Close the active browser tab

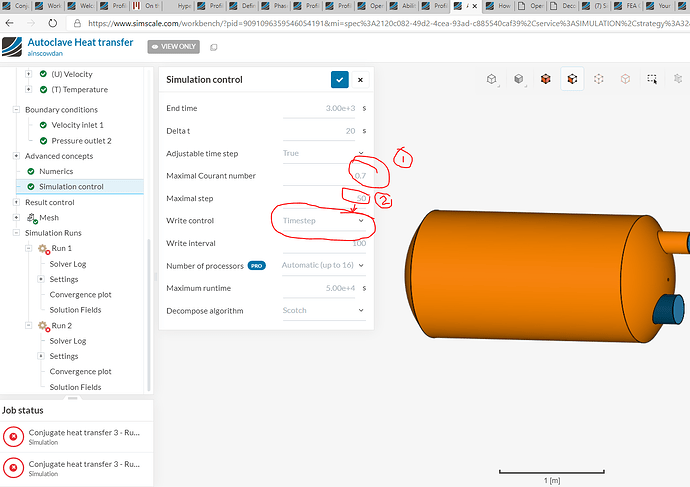pos(475,6)
